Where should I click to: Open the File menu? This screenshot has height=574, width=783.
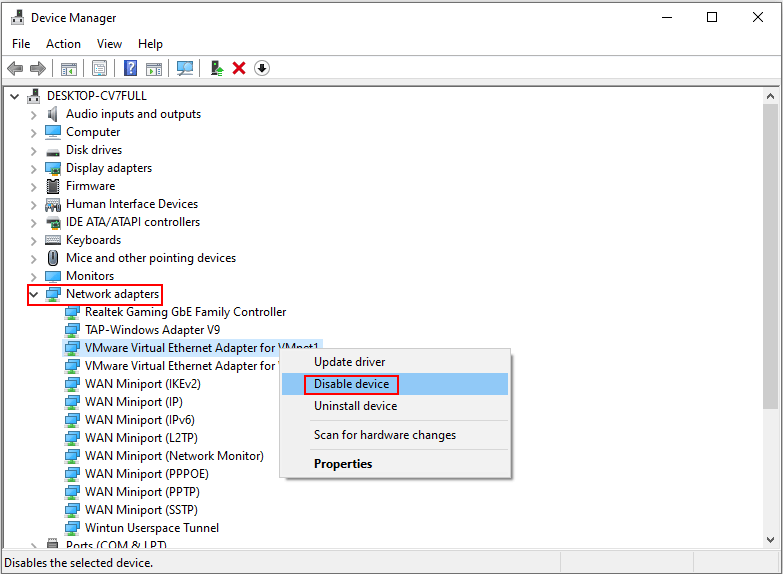click(x=21, y=44)
